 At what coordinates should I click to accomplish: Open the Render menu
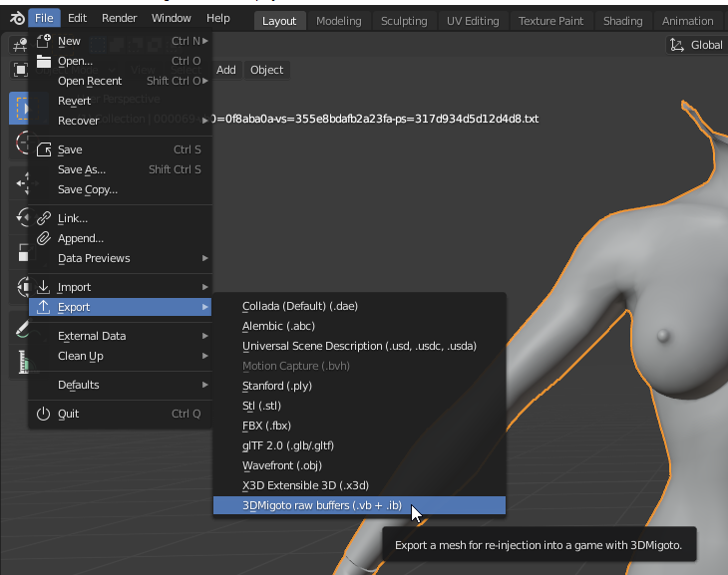(x=120, y=18)
